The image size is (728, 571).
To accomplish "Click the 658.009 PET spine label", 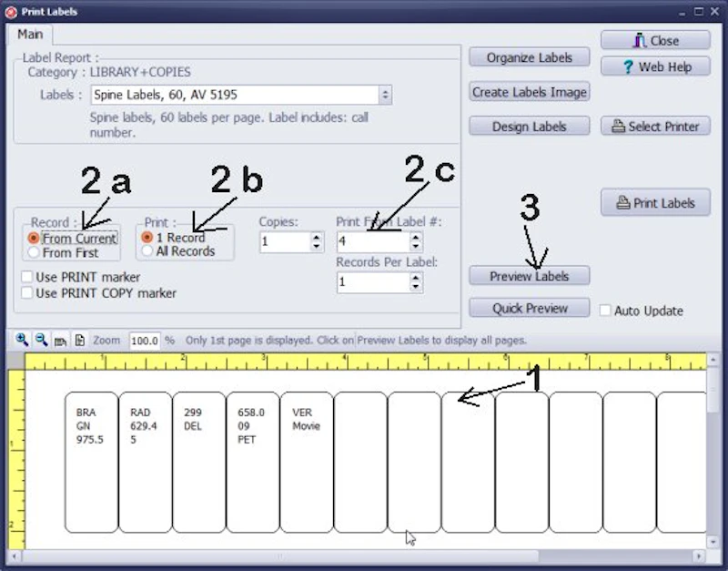I will [x=253, y=463].
